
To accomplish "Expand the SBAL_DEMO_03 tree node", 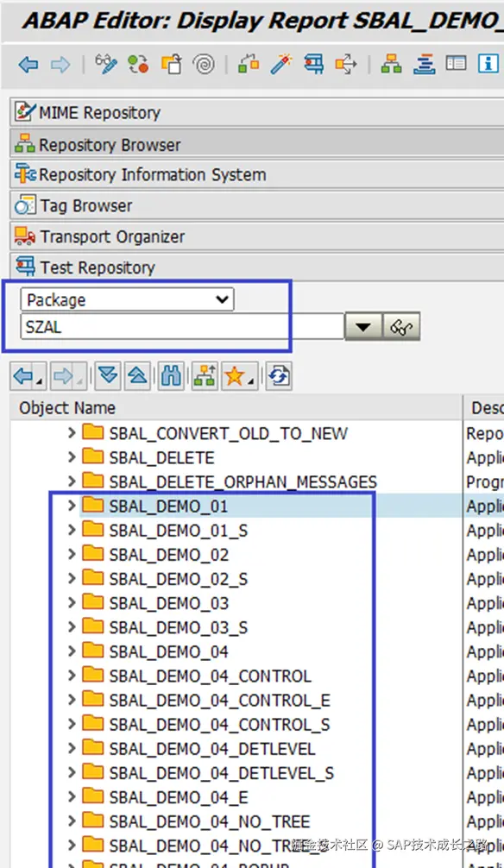I will pyautogui.click(x=72, y=602).
